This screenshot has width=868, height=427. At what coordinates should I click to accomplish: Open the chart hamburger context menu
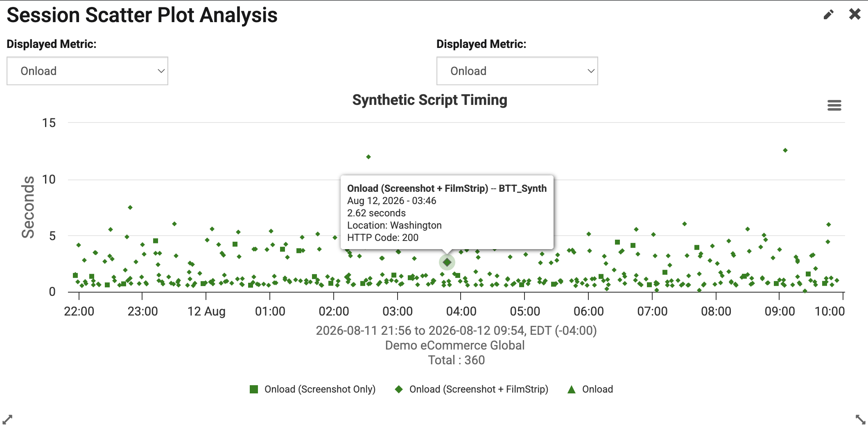click(834, 105)
